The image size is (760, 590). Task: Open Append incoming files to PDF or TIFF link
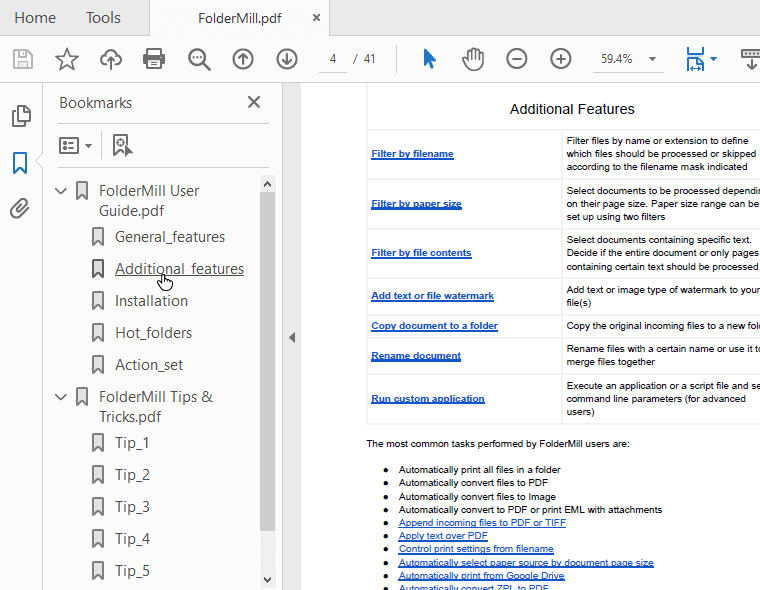[x=482, y=523]
